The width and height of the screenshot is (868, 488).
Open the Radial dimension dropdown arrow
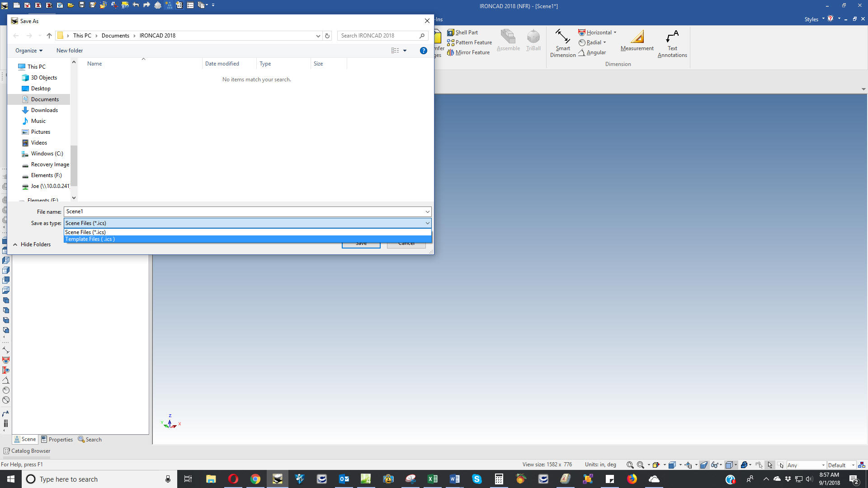(604, 42)
